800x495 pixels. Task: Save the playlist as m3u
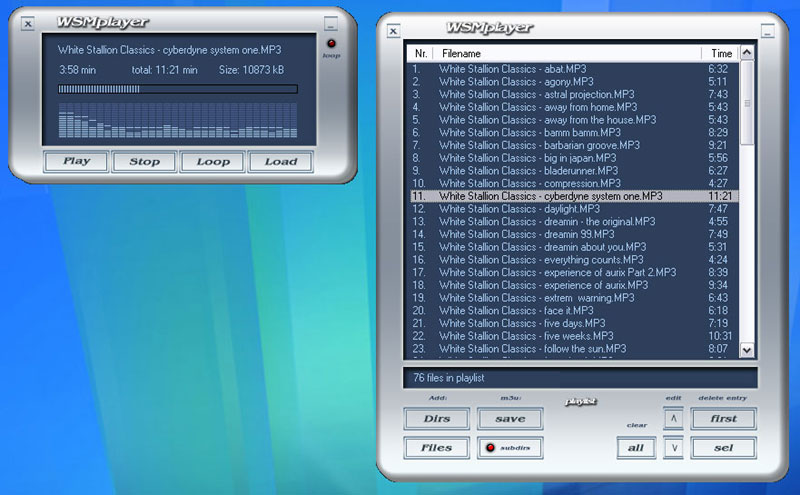tap(510, 419)
